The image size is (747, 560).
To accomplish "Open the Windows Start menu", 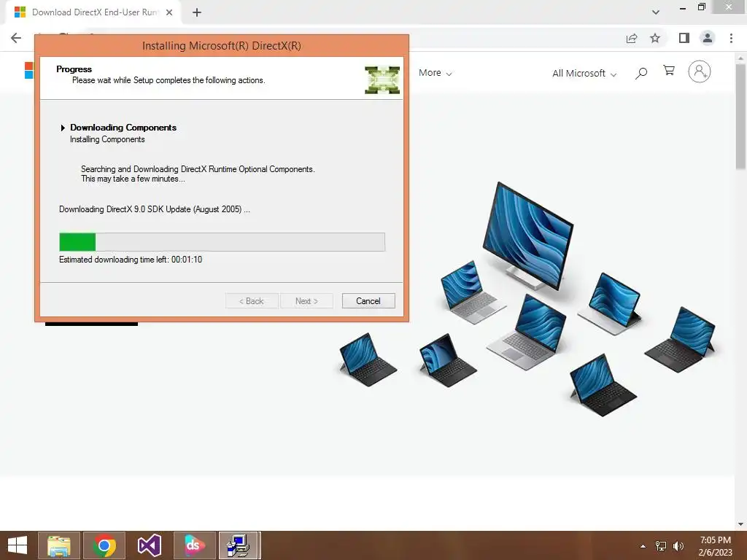I will pos(18,545).
